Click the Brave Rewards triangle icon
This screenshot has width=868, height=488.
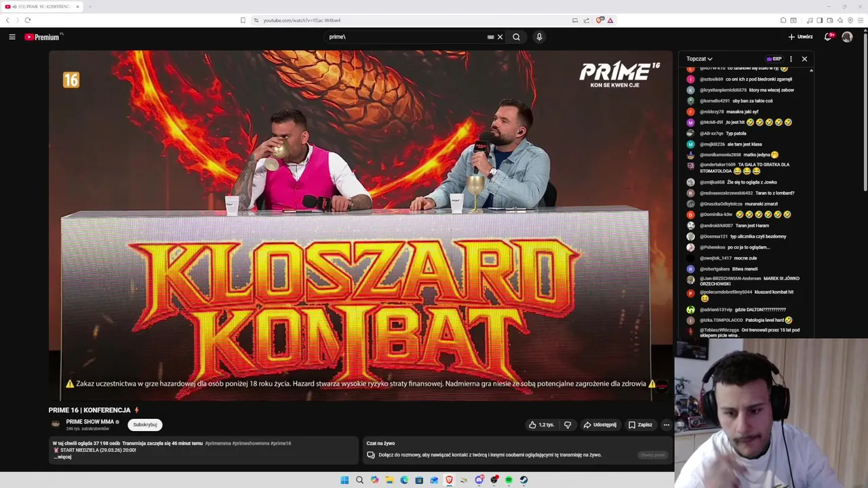point(610,20)
